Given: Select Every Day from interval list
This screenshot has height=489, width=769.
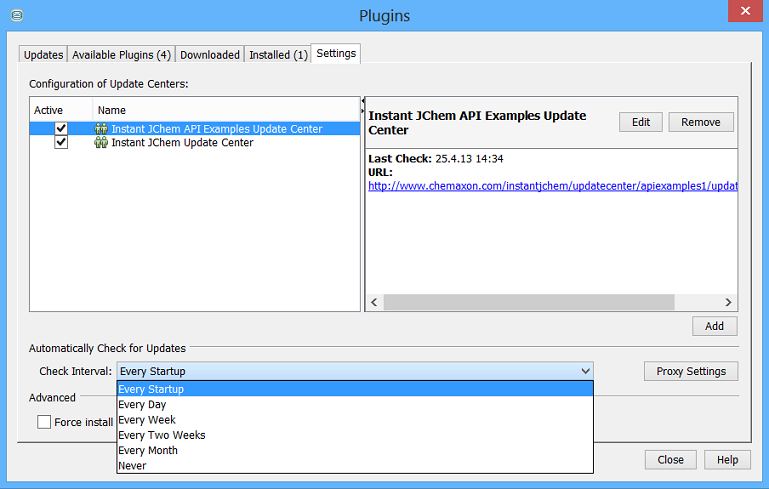Looking at the screenshot, I should click(x=142, y=405).
